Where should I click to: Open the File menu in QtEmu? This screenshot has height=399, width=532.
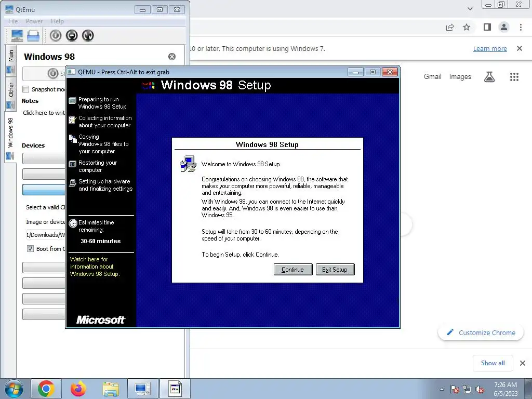point(13,21)
